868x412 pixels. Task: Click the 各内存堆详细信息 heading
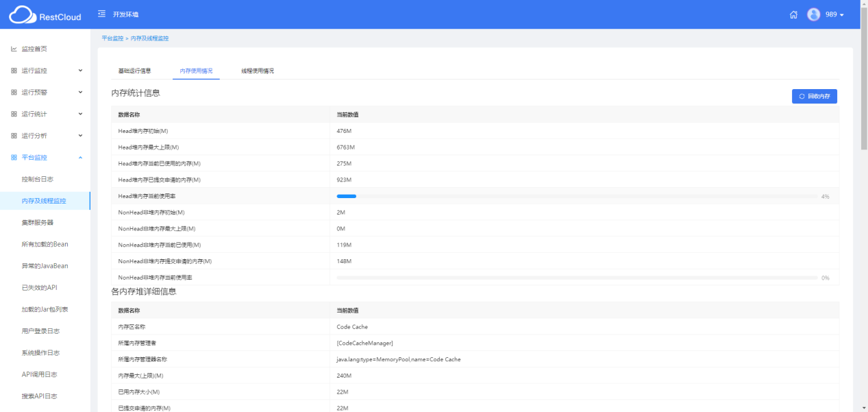pyautogui.click(x=144, y=291)
